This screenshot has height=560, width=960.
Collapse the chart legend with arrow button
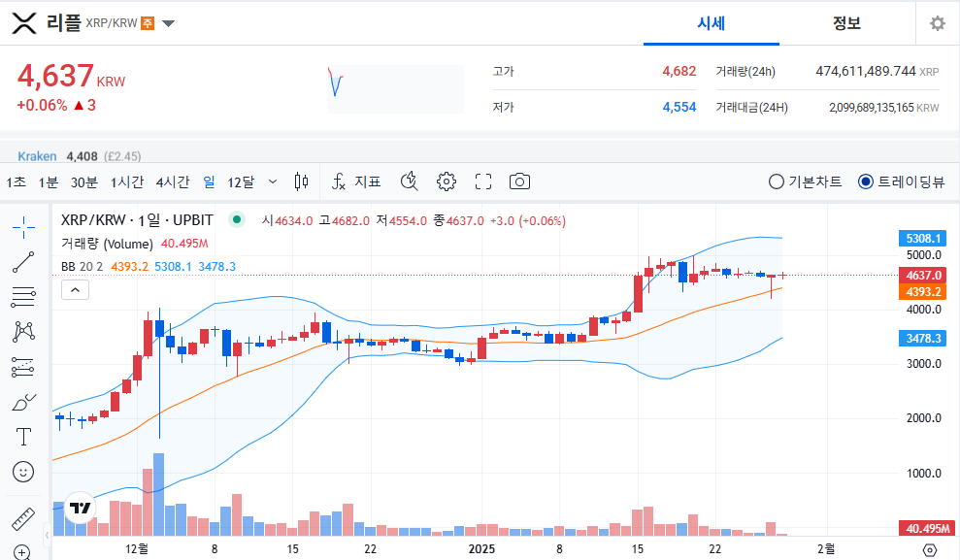pyautogui.click(x=75, y=289)
